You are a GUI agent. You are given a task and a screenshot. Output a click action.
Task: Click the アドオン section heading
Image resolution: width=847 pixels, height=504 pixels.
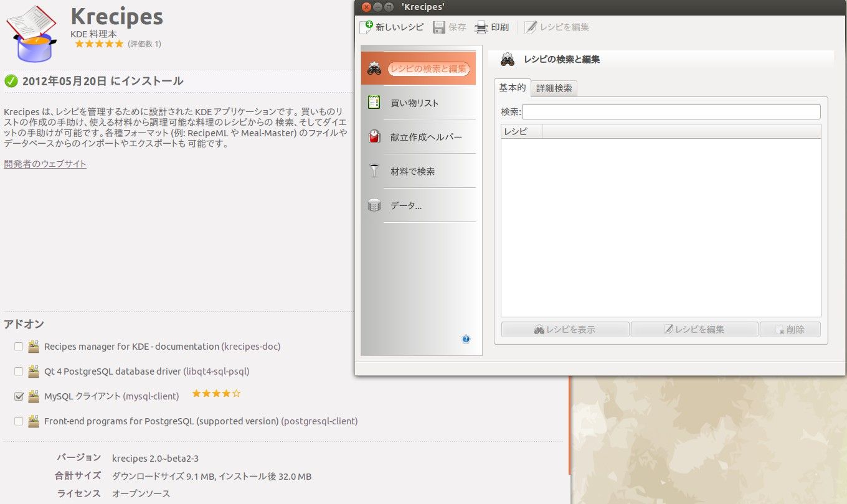(x=24, y=324)
